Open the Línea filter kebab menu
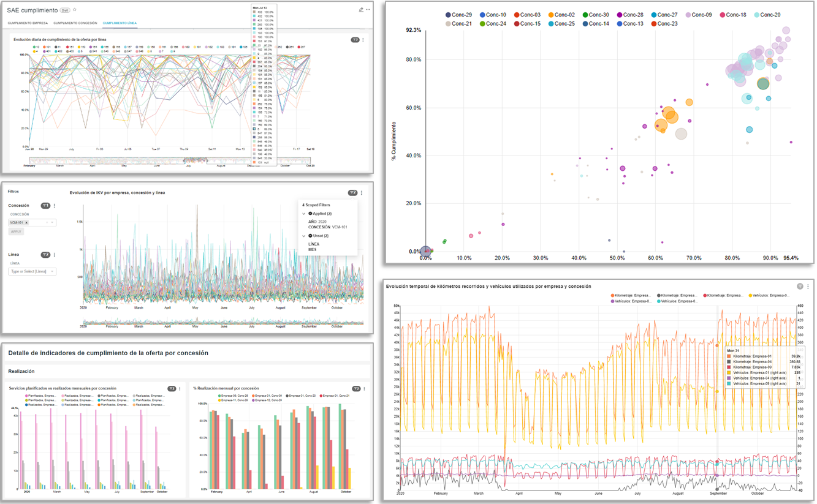The height and width of the screenshot is (504, 817). (55, 255)
